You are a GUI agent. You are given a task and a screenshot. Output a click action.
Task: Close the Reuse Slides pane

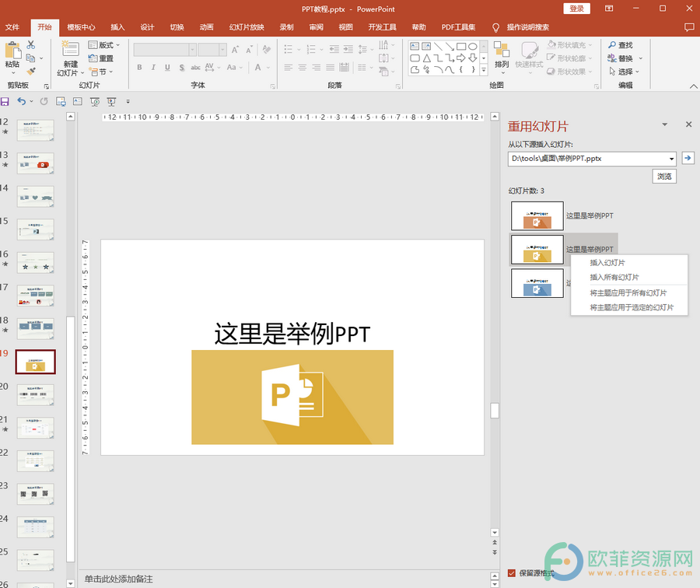[689, 124]
